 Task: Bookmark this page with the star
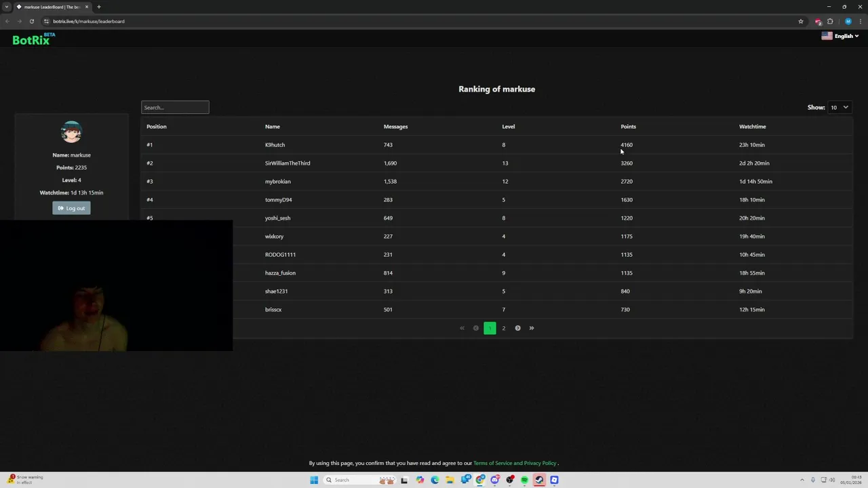[801, 21]
